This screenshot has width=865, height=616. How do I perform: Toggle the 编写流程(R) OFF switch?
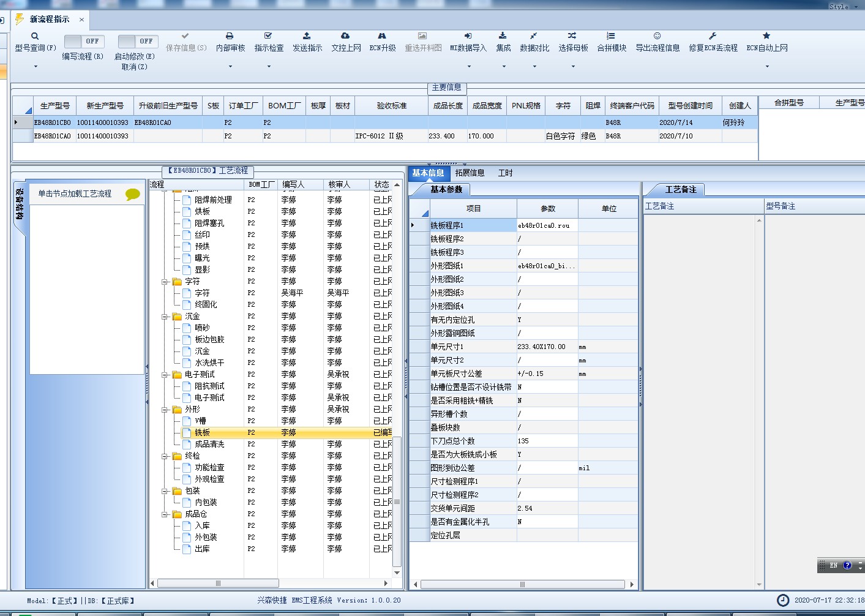point(84,41)
